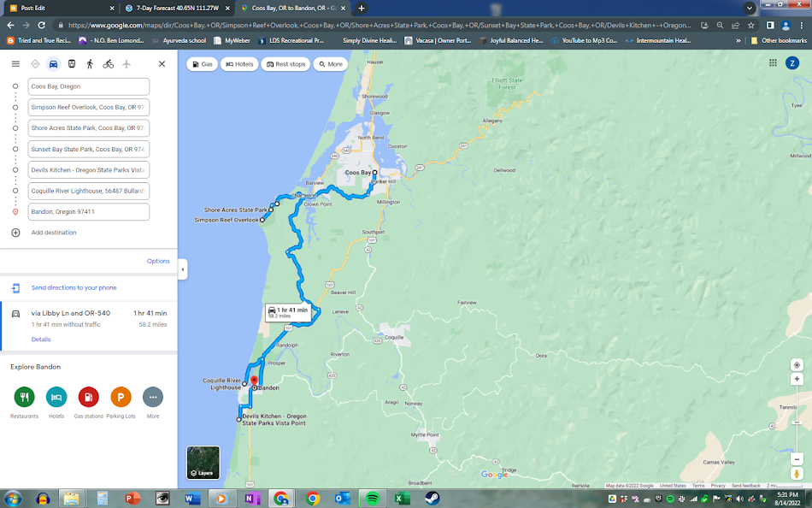Viewport: 812px width, 508px height.
Task: Open Word from the taskbar
Action: pos(192,499)
